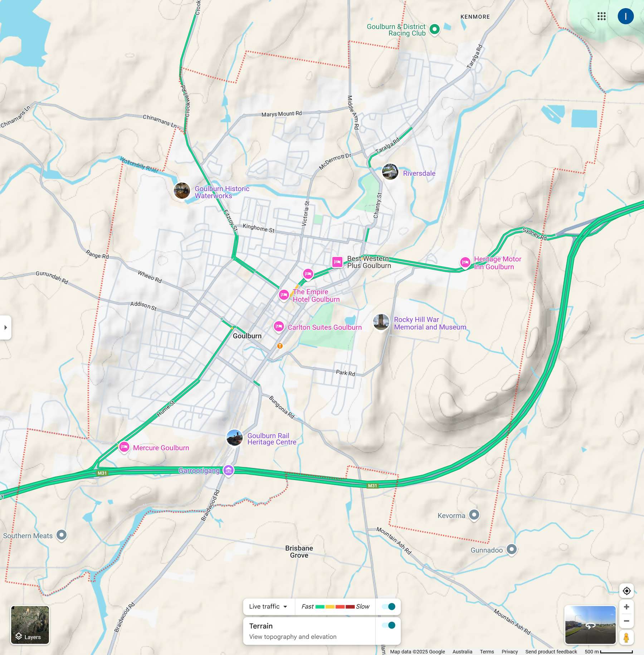The width and height of the screenshot is (644, 655).
Task: Click the Carlton Suites Goulburn label
Action: point(325,327)
